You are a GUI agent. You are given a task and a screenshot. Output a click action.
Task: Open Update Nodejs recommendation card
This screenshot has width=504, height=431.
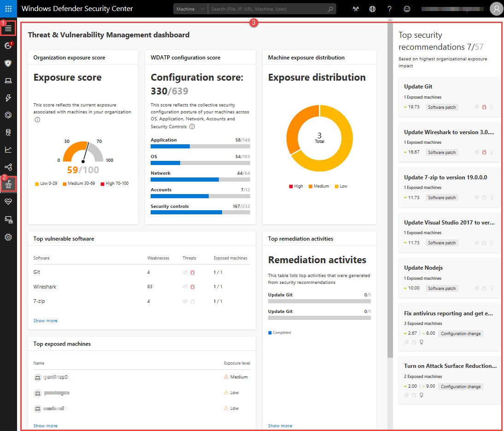[449, 277]
